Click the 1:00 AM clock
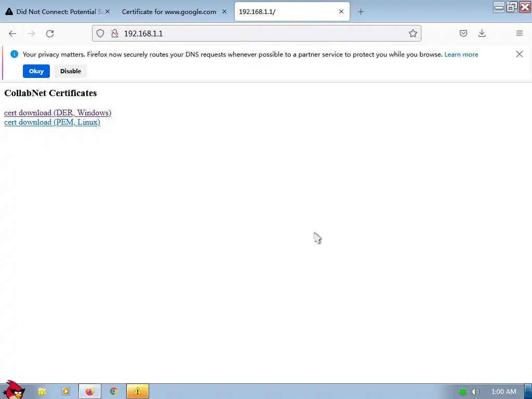 pos(504,392)
